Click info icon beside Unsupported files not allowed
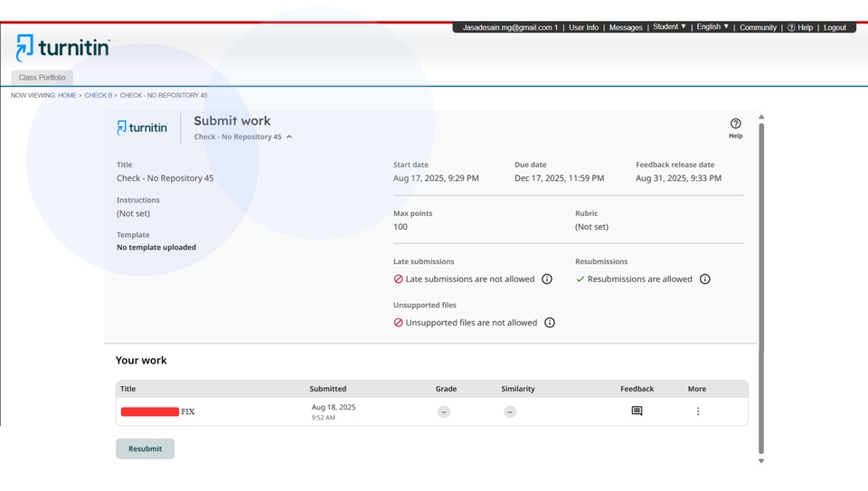868x491 pixels. [x=550, y=323]
